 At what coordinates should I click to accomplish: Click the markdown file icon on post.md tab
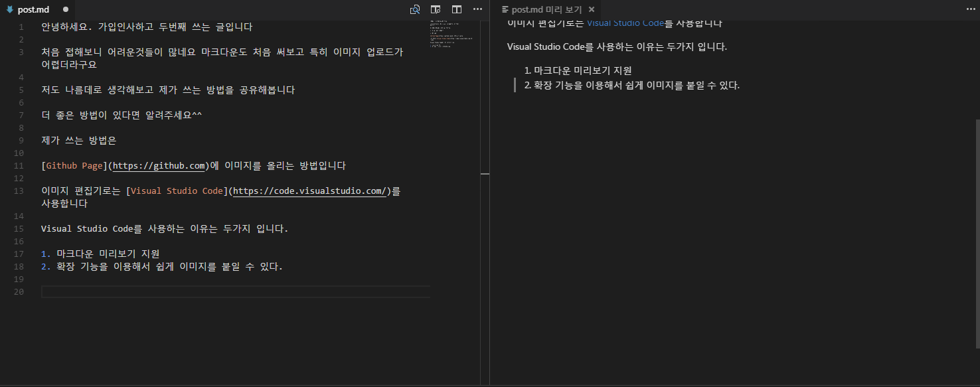(10, 10)
